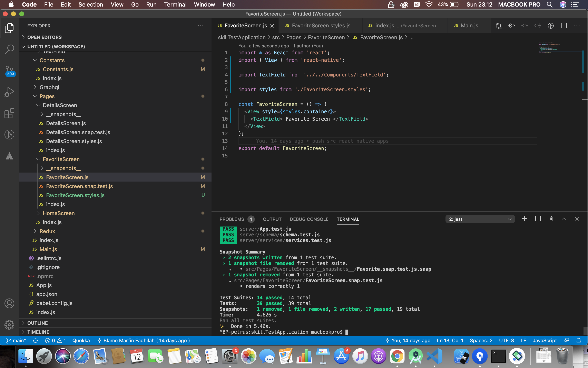Open the Accounts icon in activity bar
This screenshot has height=368, width=588.
point(9,304)
